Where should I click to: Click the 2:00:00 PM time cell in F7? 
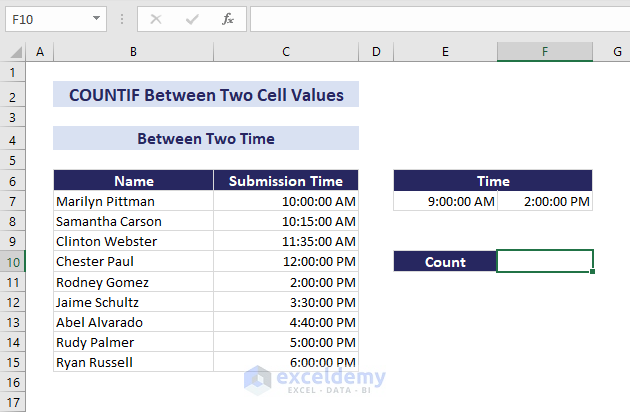545,201
